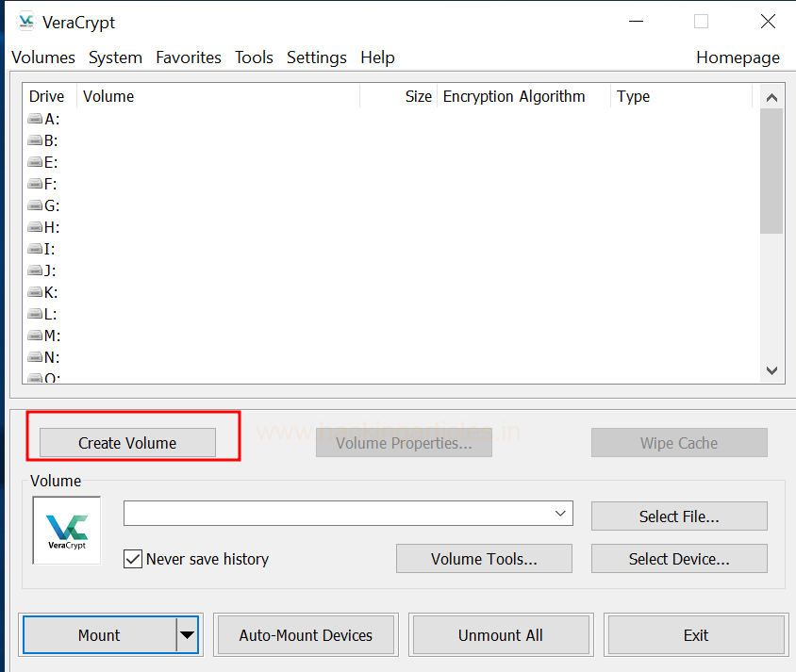Select the E: drive icon

(x=35, y=162)
